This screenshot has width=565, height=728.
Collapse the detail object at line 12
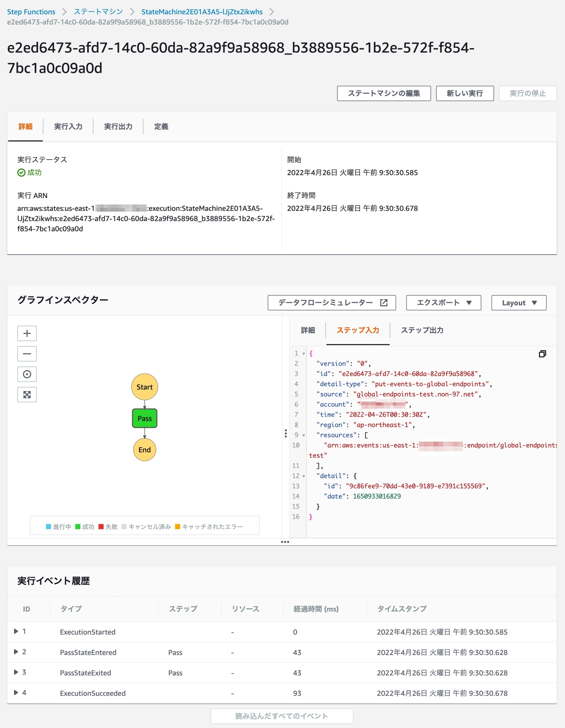pos(304,476)
